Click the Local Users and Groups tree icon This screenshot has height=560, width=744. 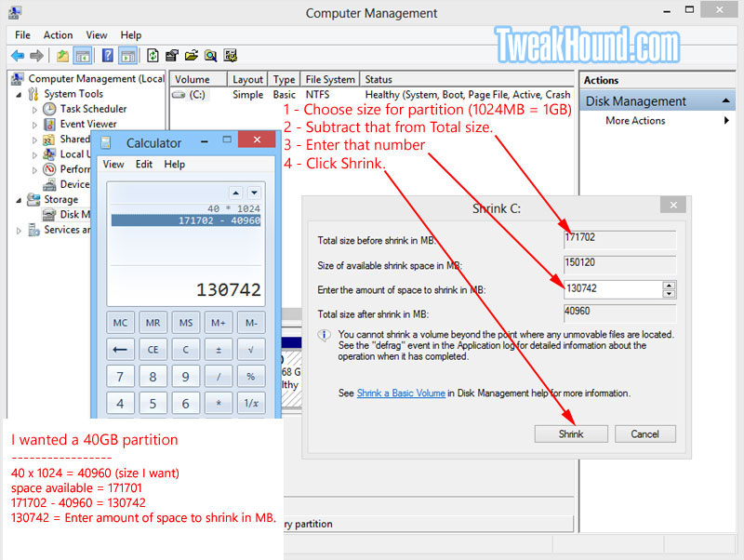(49, 154)
